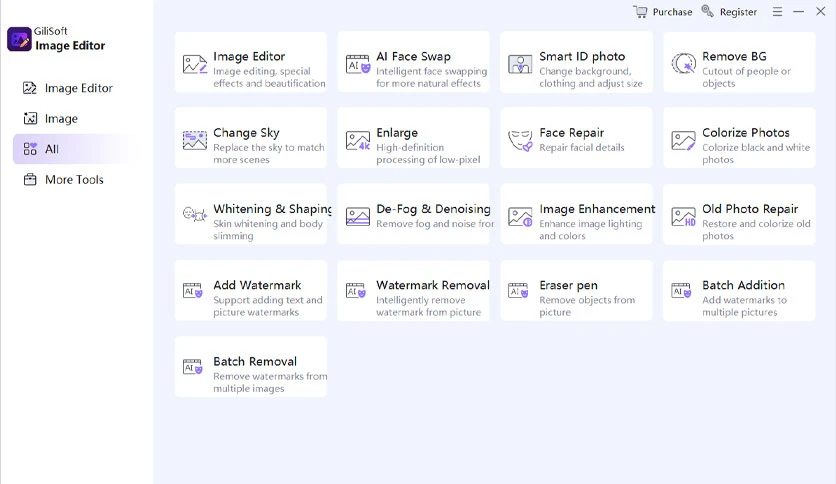Launch the Old Photo Repair title
This screenshot has height=484, width=836.
tap(750, 209)
